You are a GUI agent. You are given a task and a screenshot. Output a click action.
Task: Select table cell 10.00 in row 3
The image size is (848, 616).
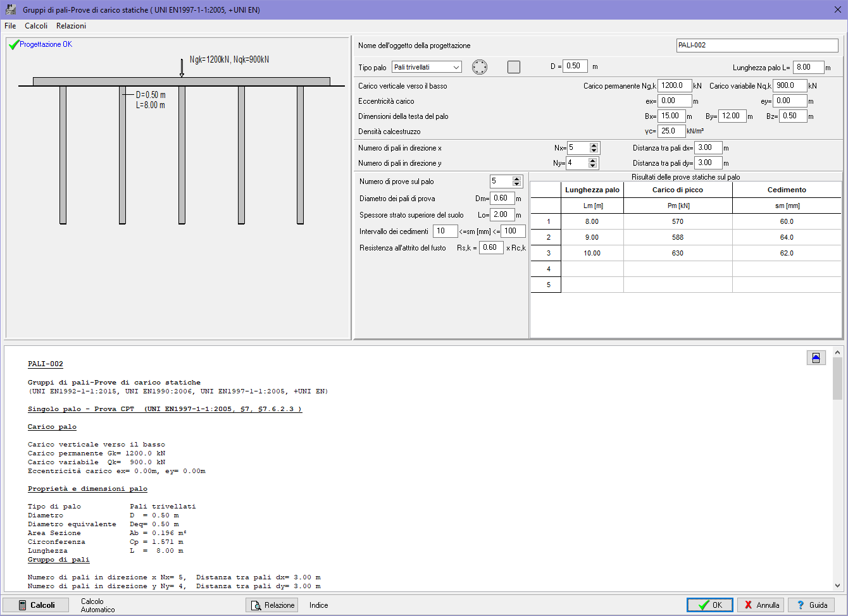[592, 253]
